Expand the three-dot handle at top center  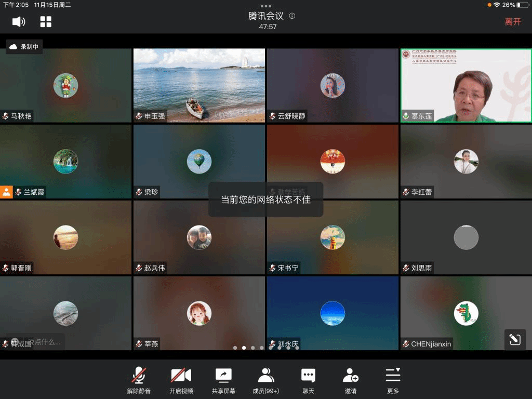pos(266,6)
